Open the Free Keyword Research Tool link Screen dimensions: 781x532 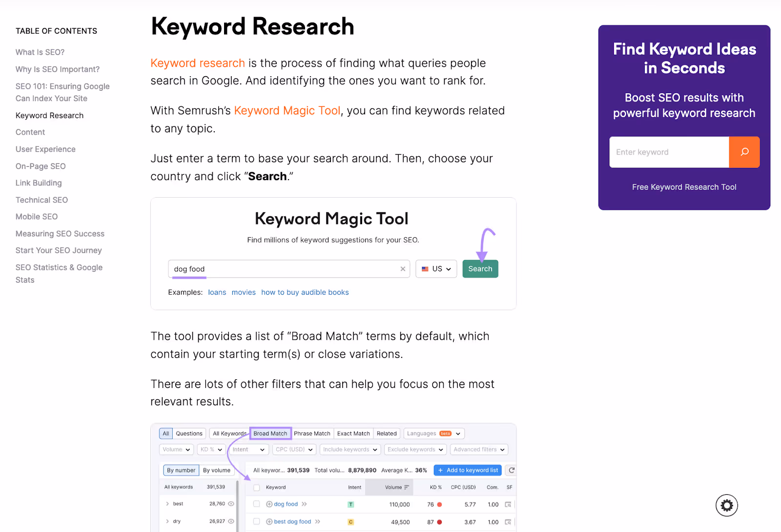coord(684,187)
